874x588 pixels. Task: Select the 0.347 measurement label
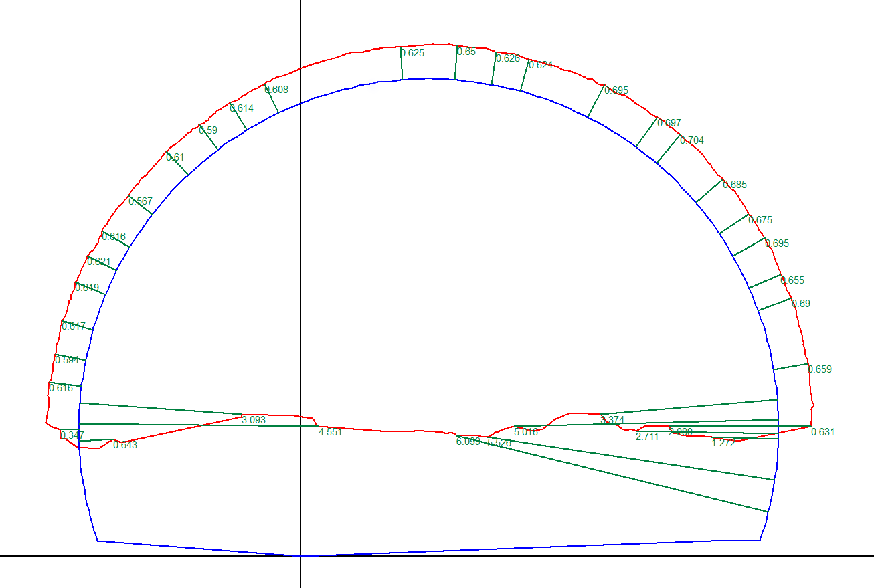coord(72,435)
